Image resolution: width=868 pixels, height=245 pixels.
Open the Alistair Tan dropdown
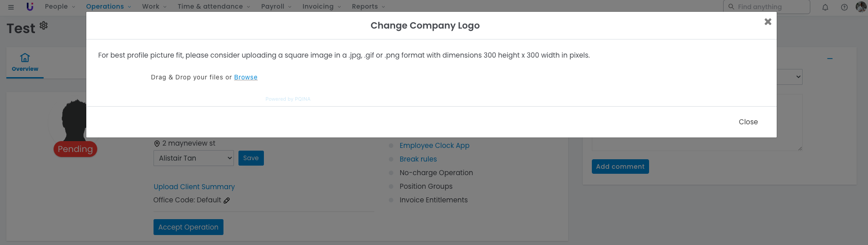pos(193,158)
